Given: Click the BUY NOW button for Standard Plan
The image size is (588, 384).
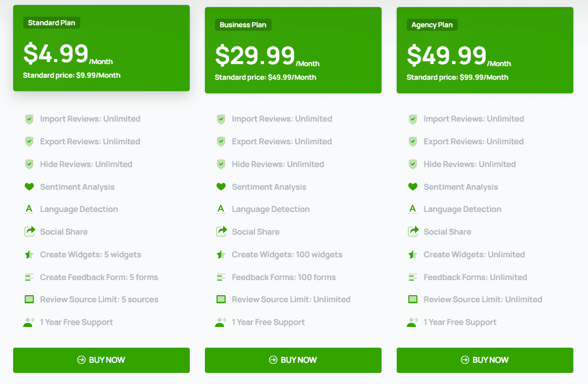Looking at the screenshot, I should [101, 360].
